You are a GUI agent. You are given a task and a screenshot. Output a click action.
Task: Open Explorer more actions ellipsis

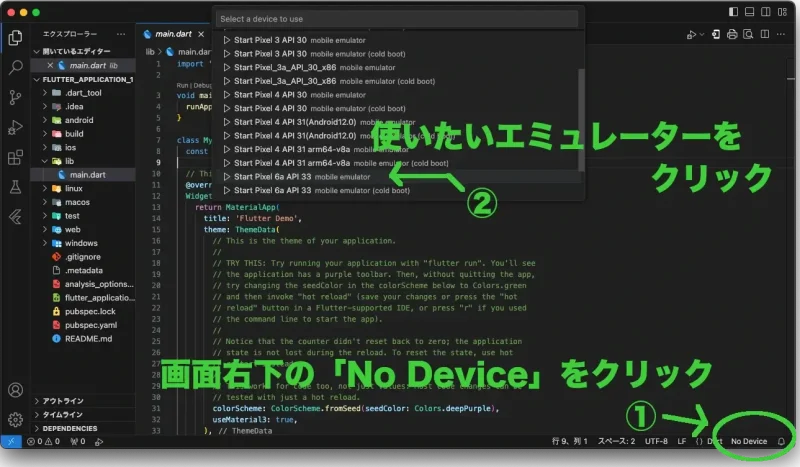121,34
